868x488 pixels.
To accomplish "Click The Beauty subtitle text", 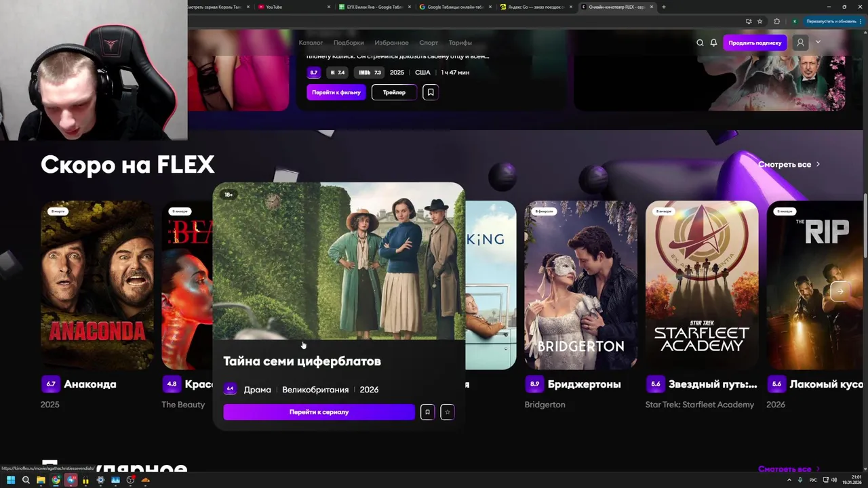I will (x=183, y=405).
